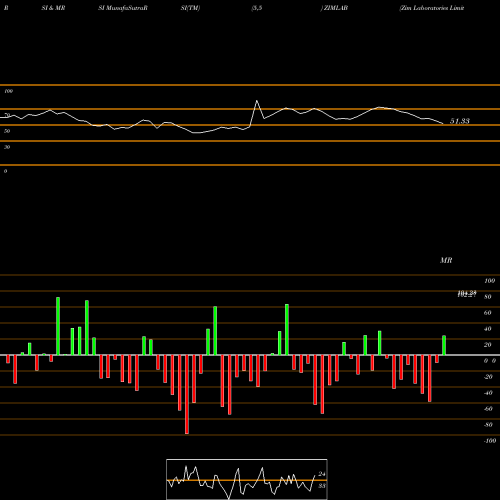Click the (5,5 parameter text in header
Screen dimensions: 500x500
tap(257, 8)
